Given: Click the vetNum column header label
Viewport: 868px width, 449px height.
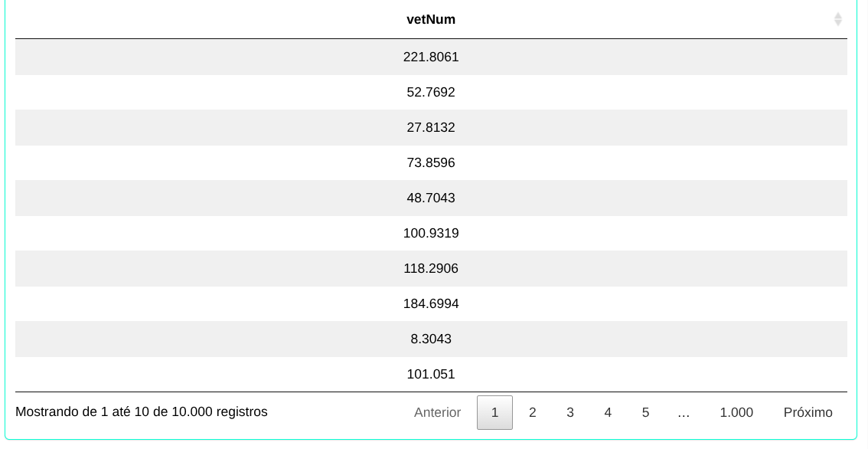Looking at the screenshot, I should coord(430,19).
